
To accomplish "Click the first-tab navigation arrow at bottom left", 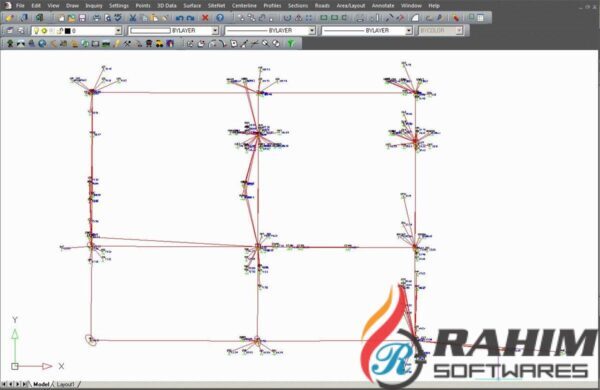I will click(x=4, y=384).
